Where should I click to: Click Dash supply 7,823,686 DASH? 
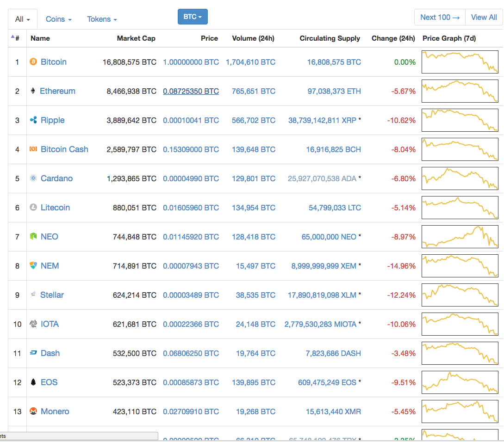[333, 353]
